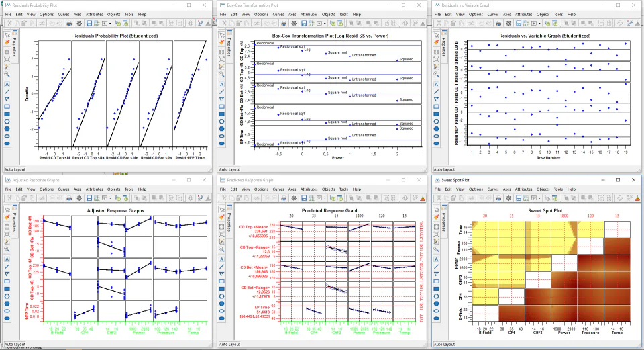This screenshot has width=644, height=350.
Task: Select filled hexagon tool in Adjusted Response Graphs
Action: pos(7,304)
